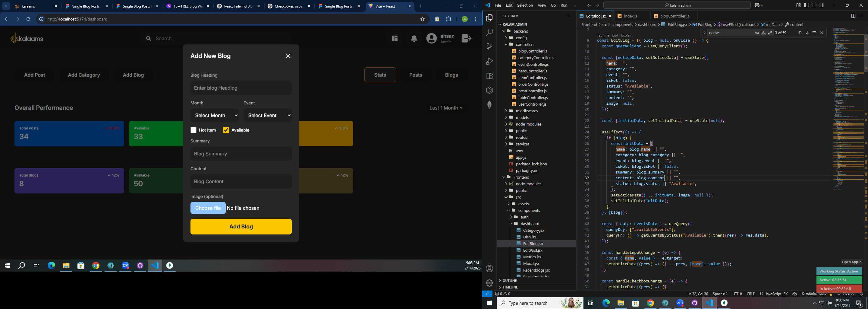Toggle Panel layout button in title bar
Viewport: 868px width, 309px height.
pos(814,5)
